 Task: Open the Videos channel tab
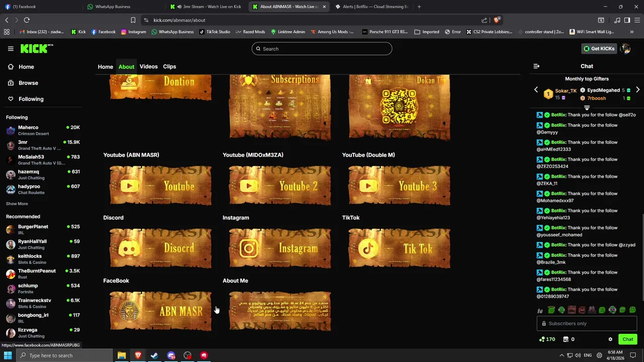point(148,66)
